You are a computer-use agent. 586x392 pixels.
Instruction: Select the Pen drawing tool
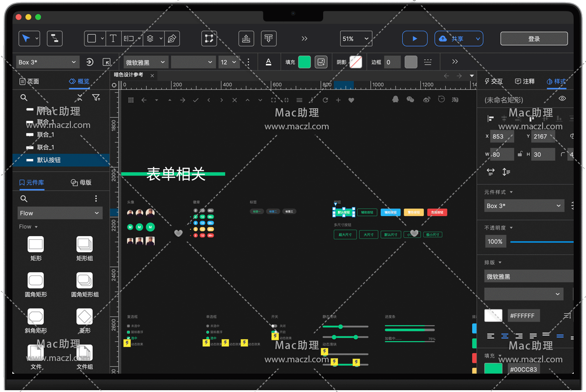pyautogui.click(x=172, y=39)
